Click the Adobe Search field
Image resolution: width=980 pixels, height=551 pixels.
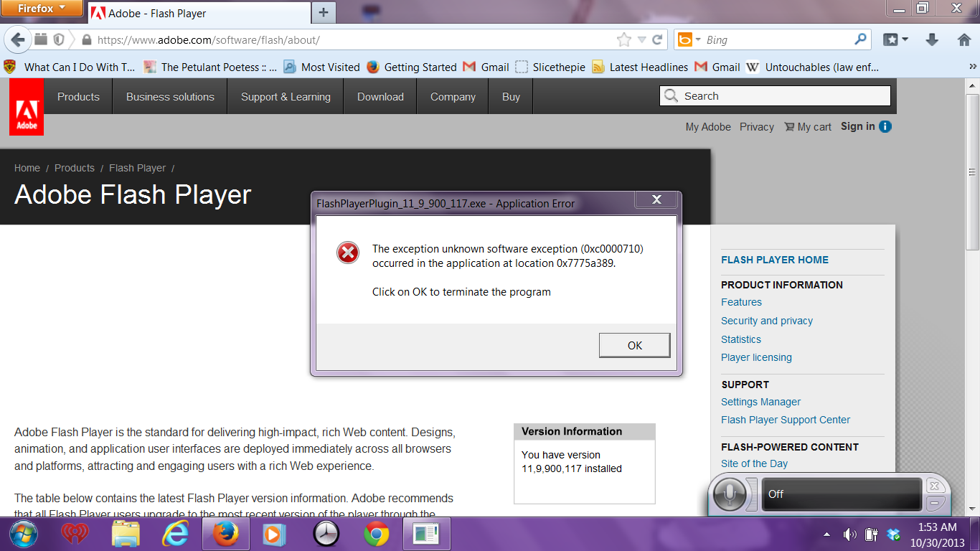[x=775, y=96]
